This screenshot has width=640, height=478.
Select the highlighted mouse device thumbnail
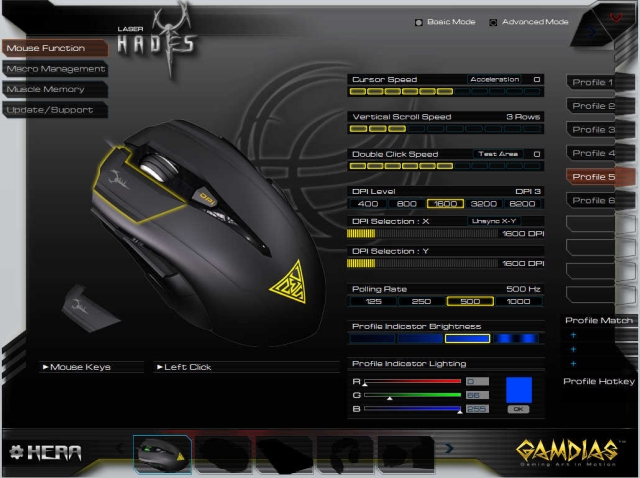162,454
